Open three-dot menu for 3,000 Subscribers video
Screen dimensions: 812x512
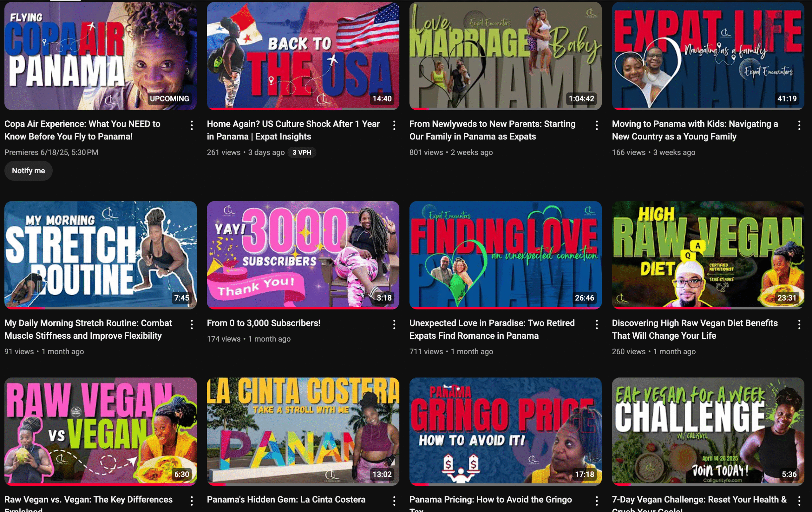[394, 325]
